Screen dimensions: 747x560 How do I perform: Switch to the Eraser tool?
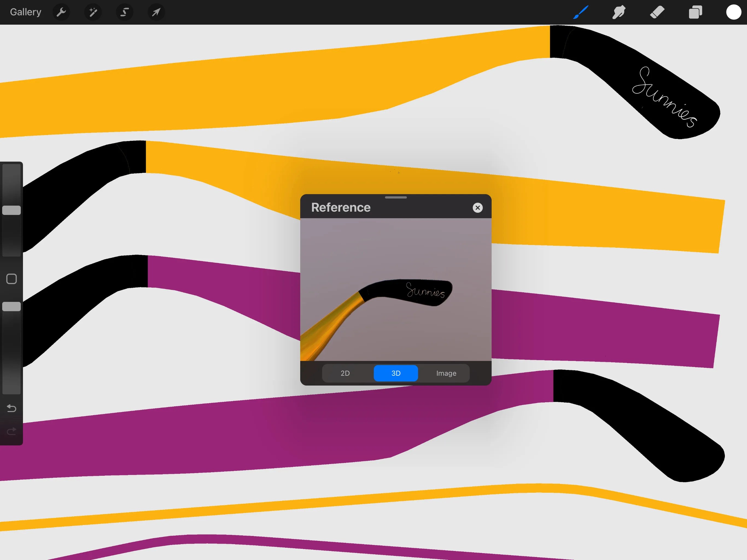pyautogui.click(x=657, y=12)
